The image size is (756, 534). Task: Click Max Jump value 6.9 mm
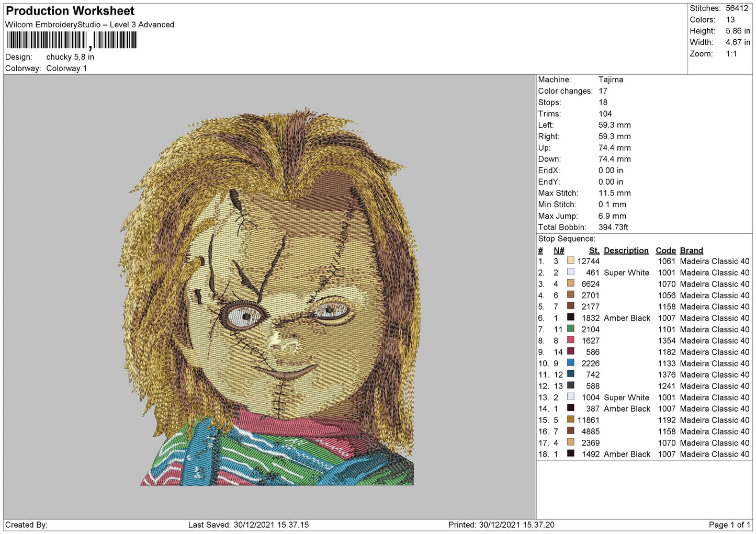(612, 216)
